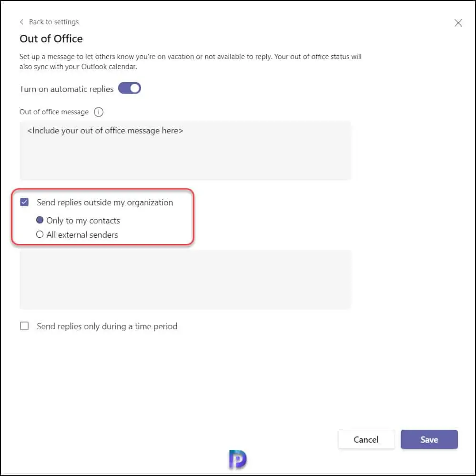
Task: Click the Cancel button
Action: 366,439
